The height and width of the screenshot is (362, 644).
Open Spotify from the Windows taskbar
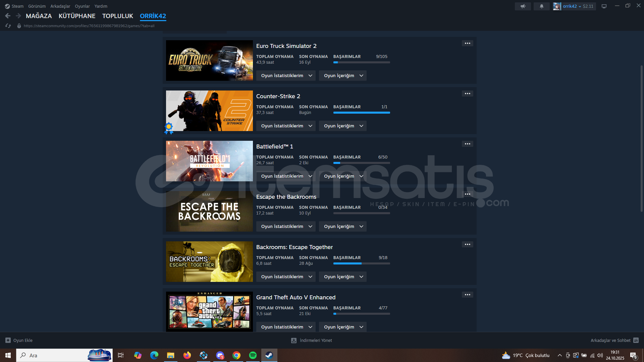253,355
